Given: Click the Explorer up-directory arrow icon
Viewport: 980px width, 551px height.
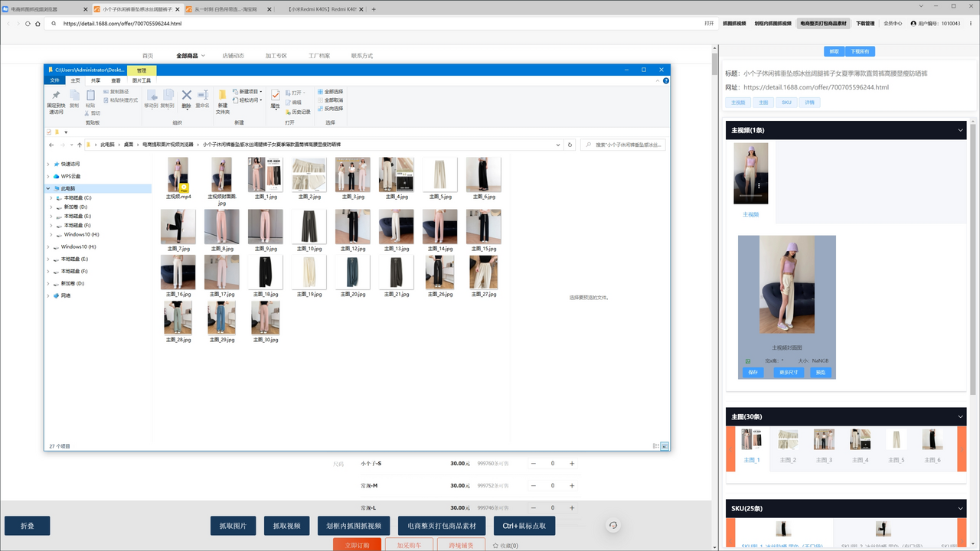Looking at the screenshot, I should point(79,145).
